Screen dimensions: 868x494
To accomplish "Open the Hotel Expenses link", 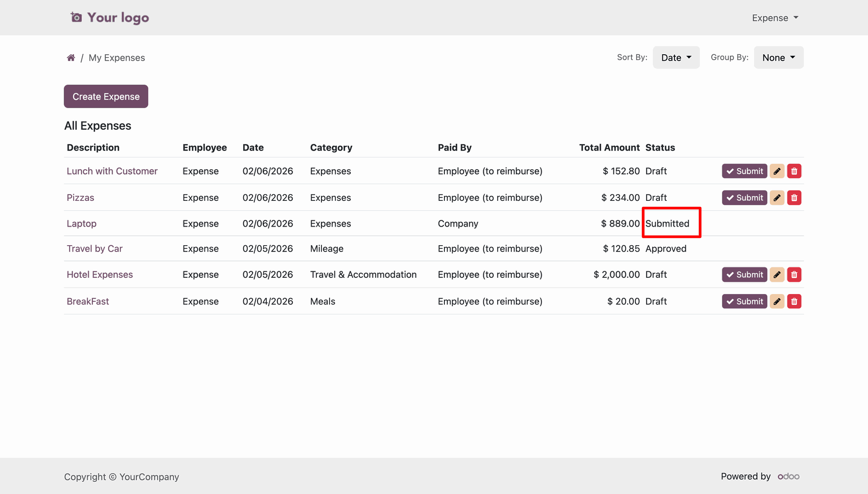I will 100,275.
